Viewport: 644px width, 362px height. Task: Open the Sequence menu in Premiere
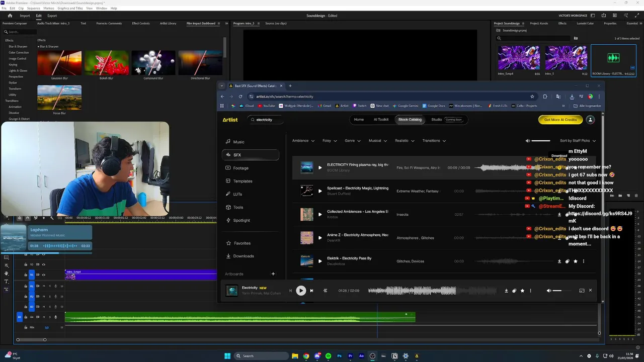(x=34, y=9)
